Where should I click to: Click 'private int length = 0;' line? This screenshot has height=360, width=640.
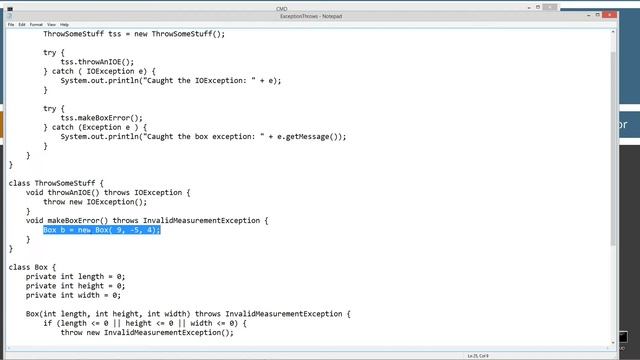pyautogui.click(x=76, y=276)
